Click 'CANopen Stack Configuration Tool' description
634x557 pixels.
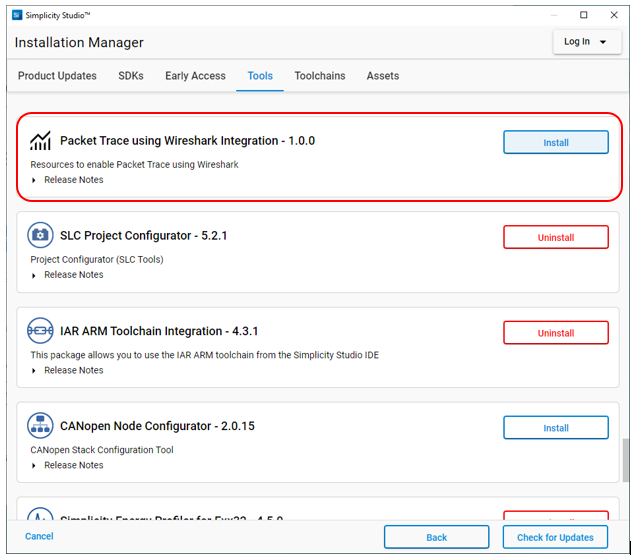click(x=102, y=450)
